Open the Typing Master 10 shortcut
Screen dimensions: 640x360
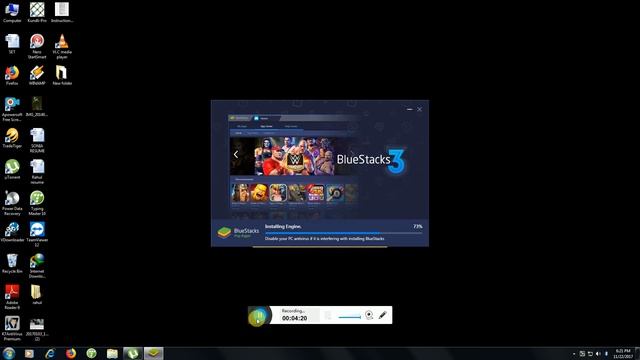37,203
